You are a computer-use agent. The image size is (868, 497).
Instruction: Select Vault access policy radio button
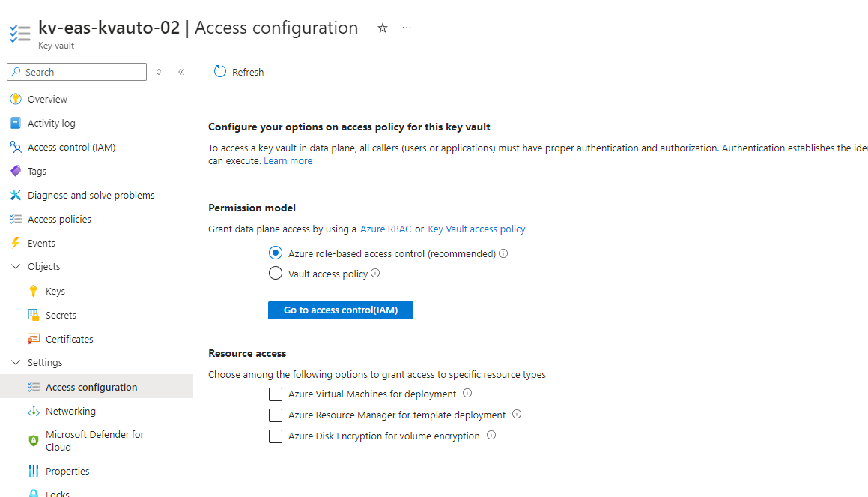pyautogui.click(x=276, y=273)
